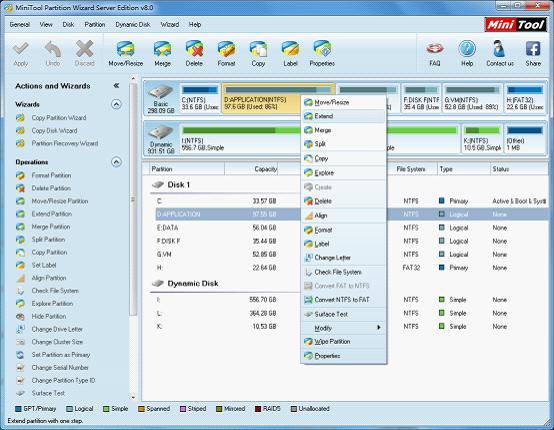This screenshot has height=430, width=554.
Task: Open the Wizard menu
Action: tap(170, 24)
